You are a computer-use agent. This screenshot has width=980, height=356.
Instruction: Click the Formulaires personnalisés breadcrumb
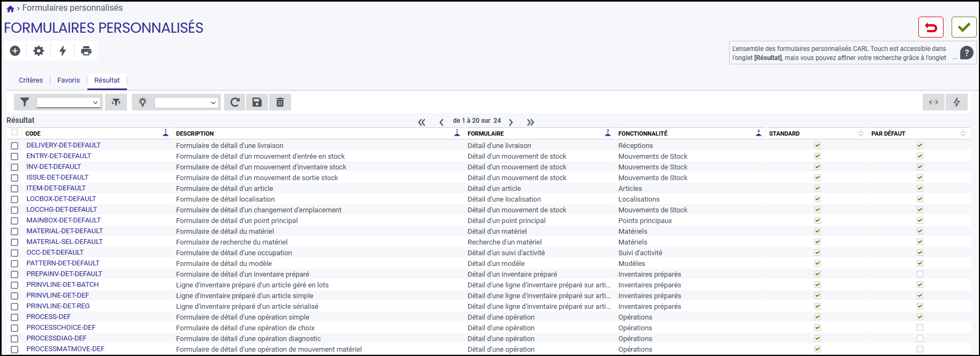72,8
